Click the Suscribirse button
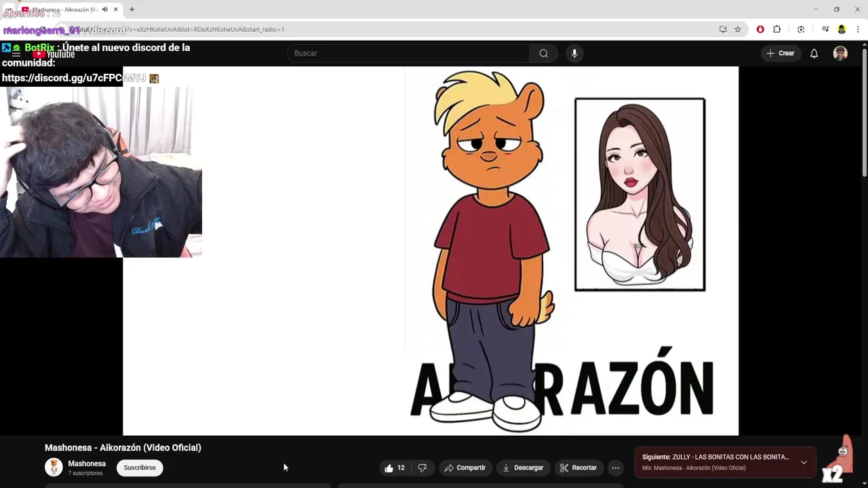The image size is (868, 488). (x=140, y=468)
